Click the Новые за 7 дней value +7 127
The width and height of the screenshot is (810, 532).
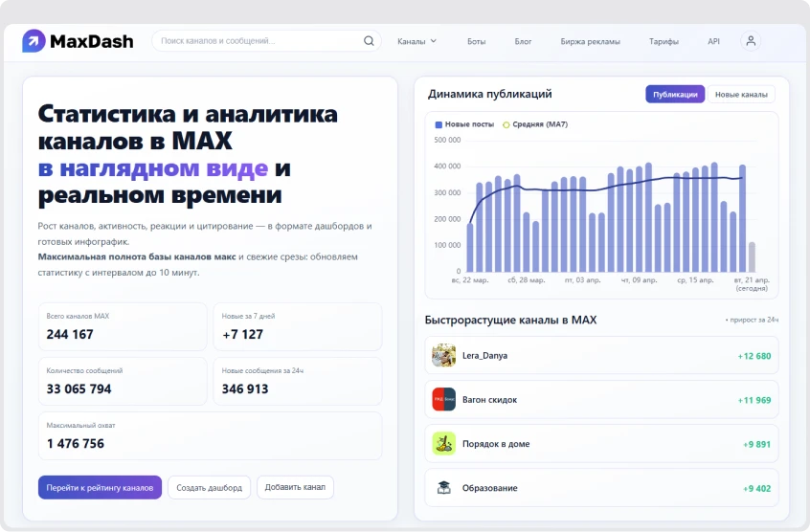243,334
